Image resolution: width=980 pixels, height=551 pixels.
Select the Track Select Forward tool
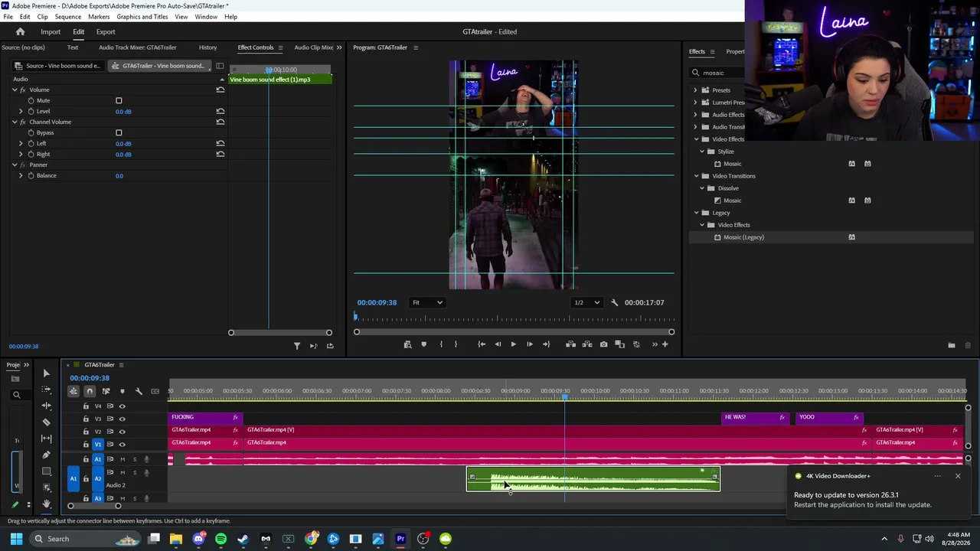pos(46,390)
